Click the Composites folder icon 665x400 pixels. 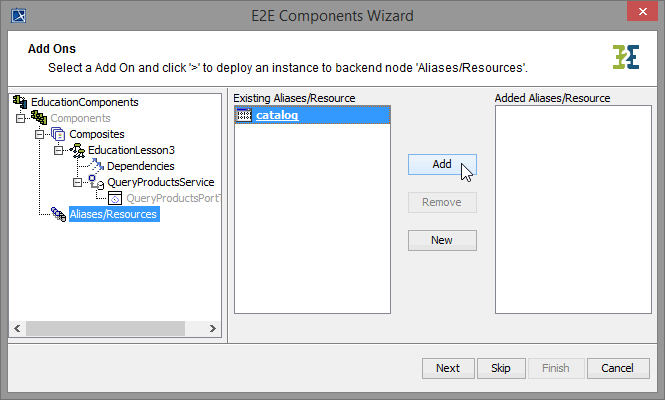(x=57, y=134)
